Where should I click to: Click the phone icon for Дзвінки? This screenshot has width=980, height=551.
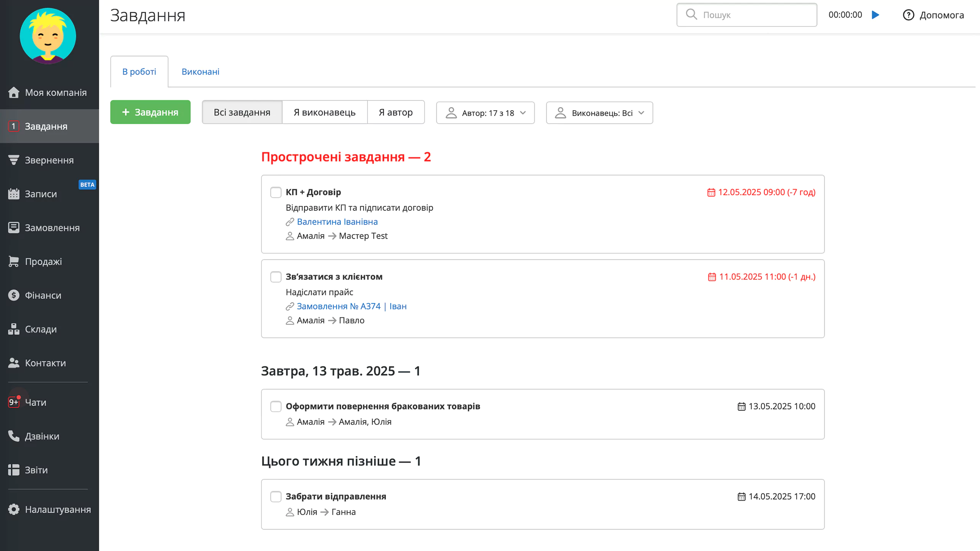[14, 436]
